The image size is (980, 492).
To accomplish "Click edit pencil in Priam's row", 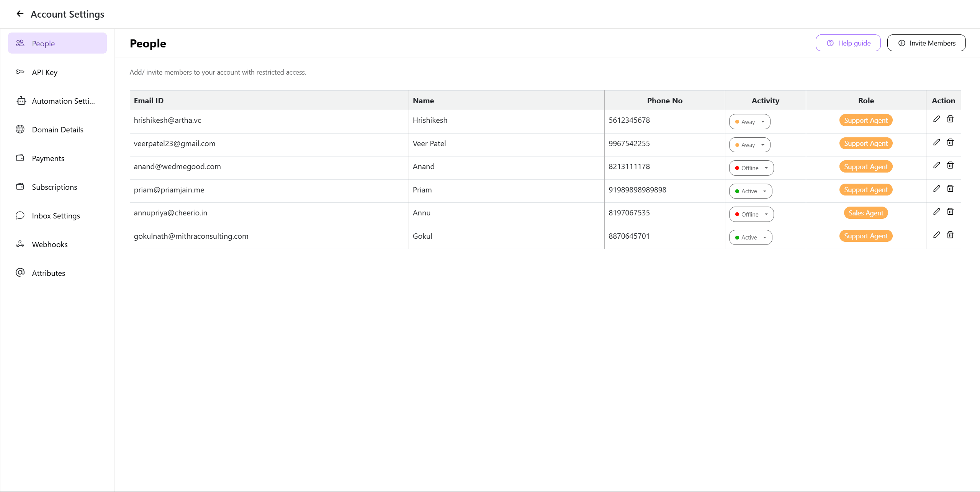I will 936,189.
